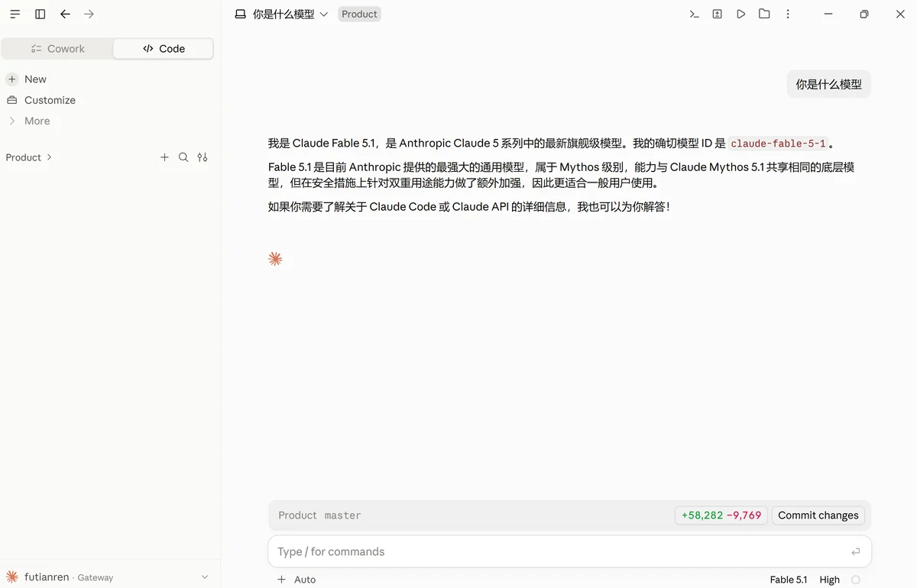Viewport: 917px width, 588px height.
Task: Click the circular usage indicator
Action: point(856,580)
